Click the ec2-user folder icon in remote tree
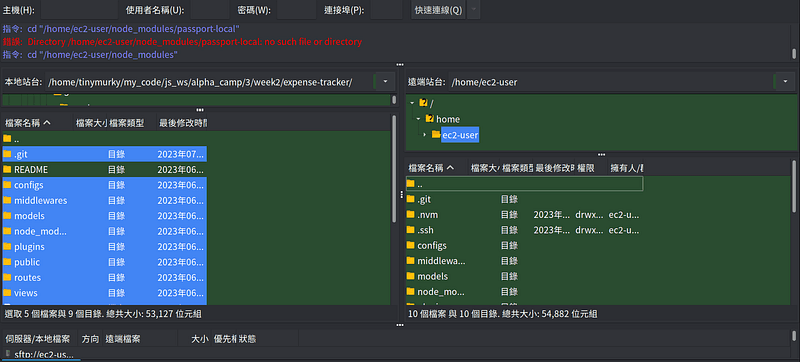This screenshot has width=800, height=362. pos(436,135)
